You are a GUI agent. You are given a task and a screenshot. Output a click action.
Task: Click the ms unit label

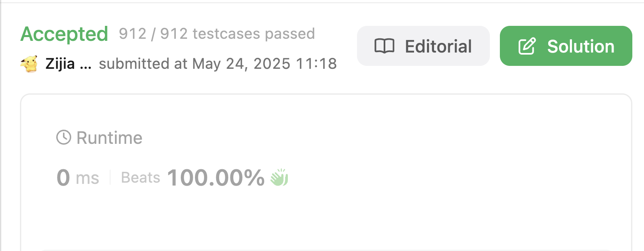(87, 178)
